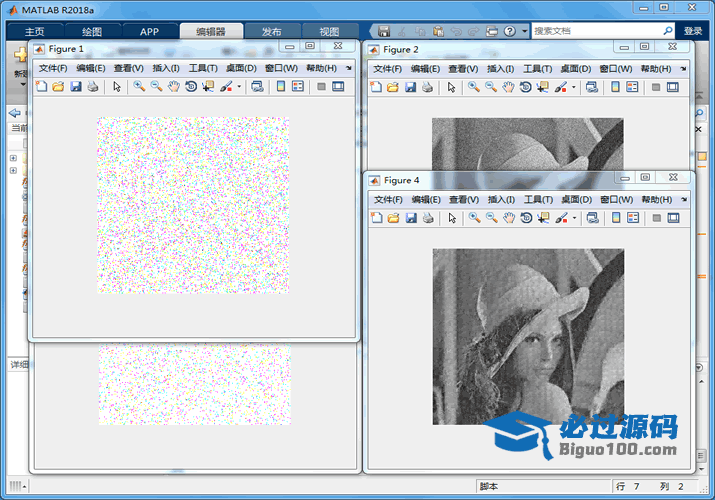
Task: Open Brush color dropdown arrow in Figure 1
Action: tap(239, 87)
